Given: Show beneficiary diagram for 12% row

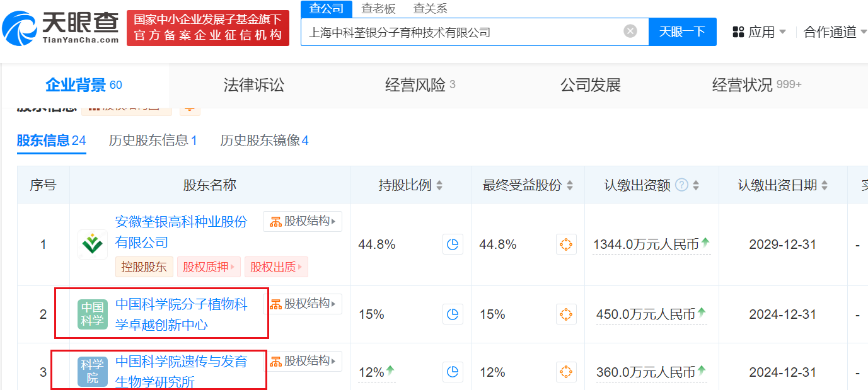Looking at the screenshot, I should click(x=566, y=372).
